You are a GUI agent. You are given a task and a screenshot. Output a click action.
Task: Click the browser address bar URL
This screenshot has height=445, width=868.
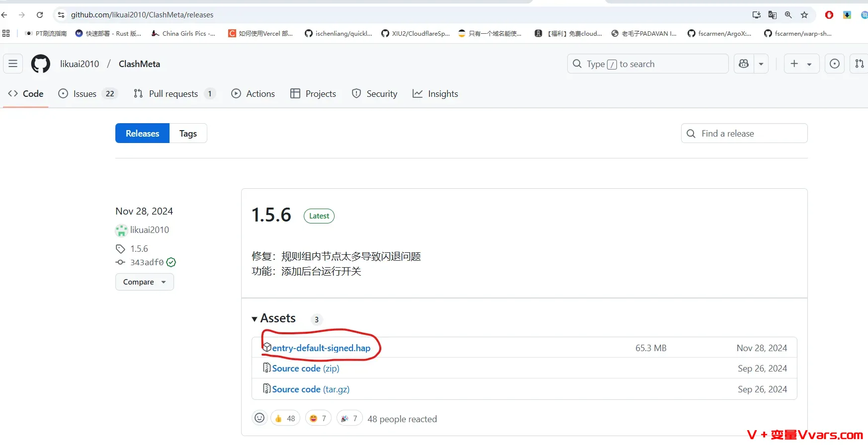tap(142, 15)
